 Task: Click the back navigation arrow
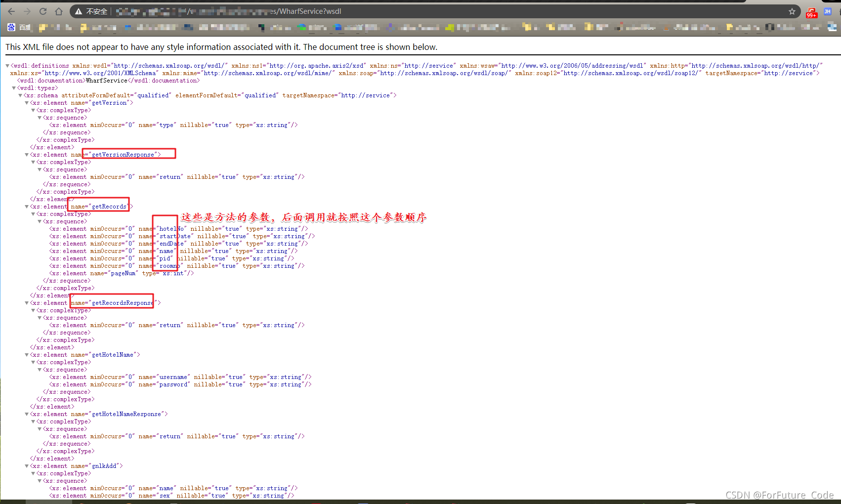pos(11,11)
